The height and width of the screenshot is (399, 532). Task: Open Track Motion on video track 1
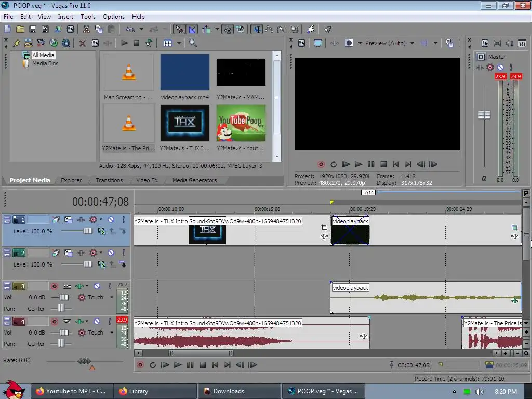[x=68, y=220]
